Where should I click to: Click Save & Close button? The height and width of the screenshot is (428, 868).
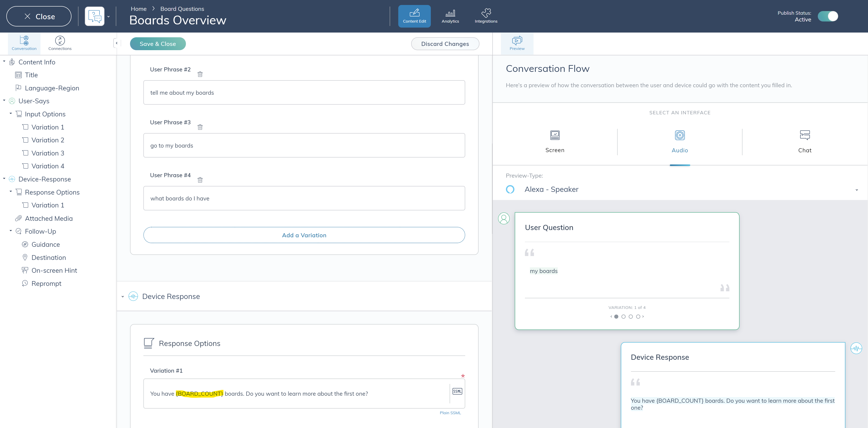158,44
